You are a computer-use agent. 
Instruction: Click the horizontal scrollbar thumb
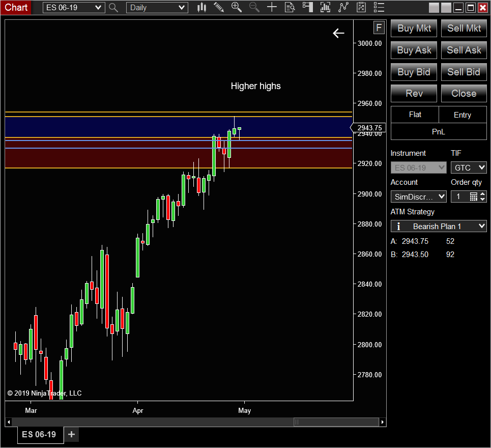(336, 422)
